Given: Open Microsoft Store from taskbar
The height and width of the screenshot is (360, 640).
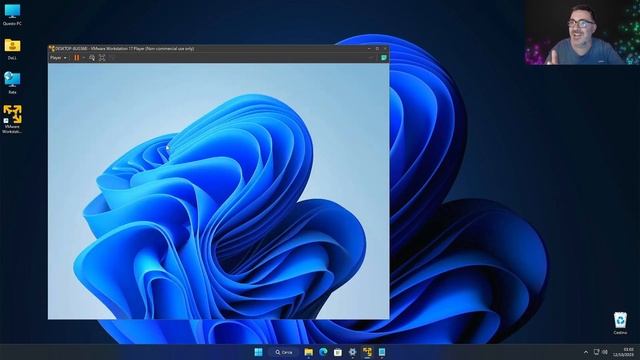Looking at the screenshot, I should [338, 352].
